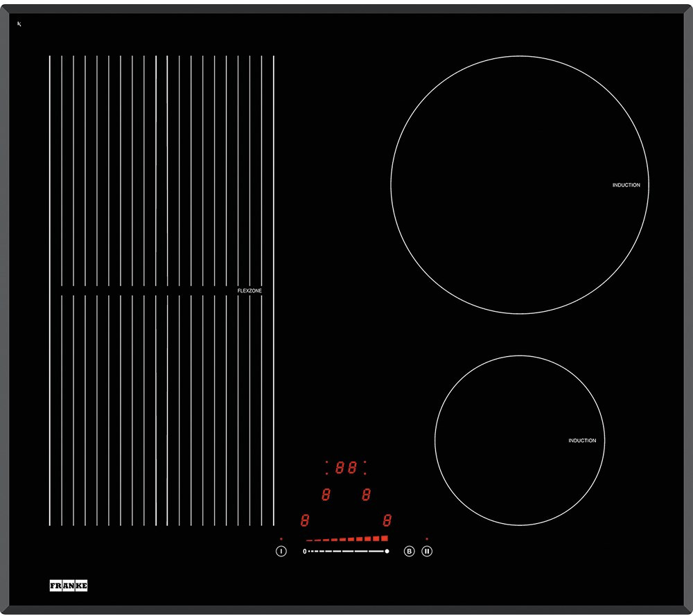Screen dimensions: 693x616
Task: Select the upper-left zone digit display
Action: pos(325,495)
